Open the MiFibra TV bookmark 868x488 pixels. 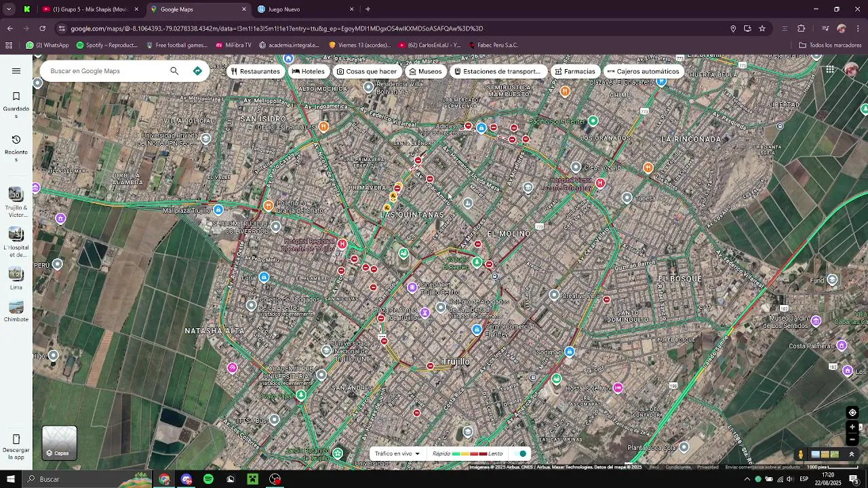[233, 45]
